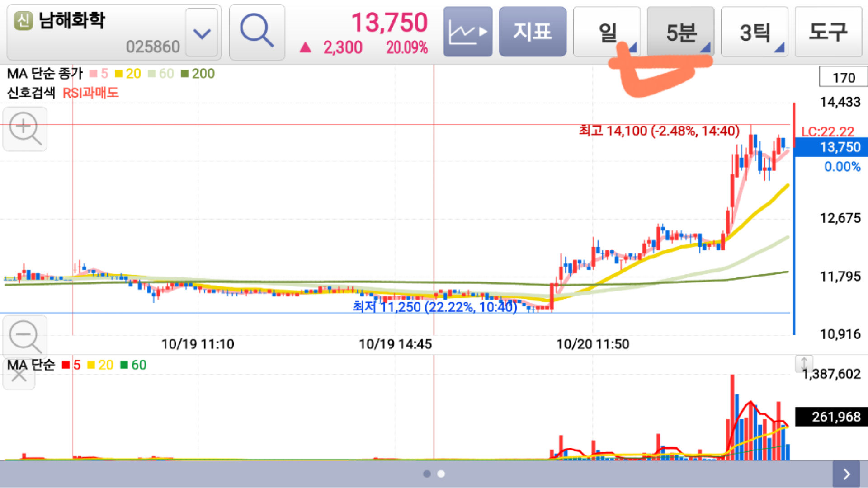Click the 10,916 price axis label

click(840, 334)
